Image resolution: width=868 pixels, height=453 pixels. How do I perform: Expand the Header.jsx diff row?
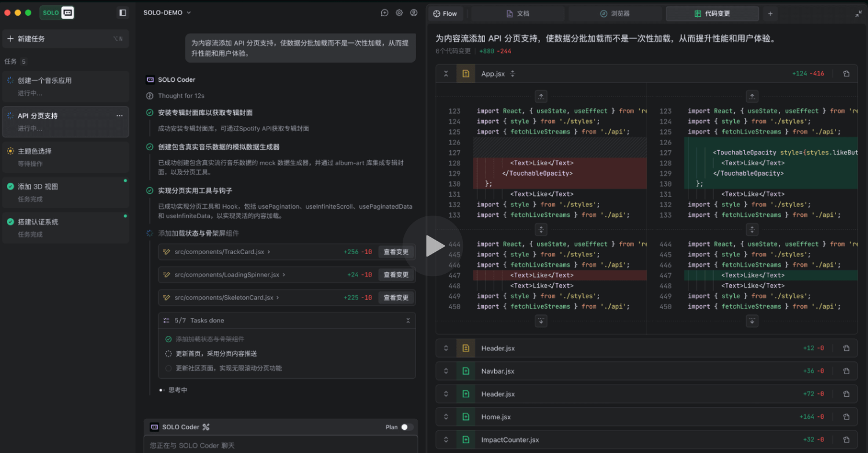446,347
